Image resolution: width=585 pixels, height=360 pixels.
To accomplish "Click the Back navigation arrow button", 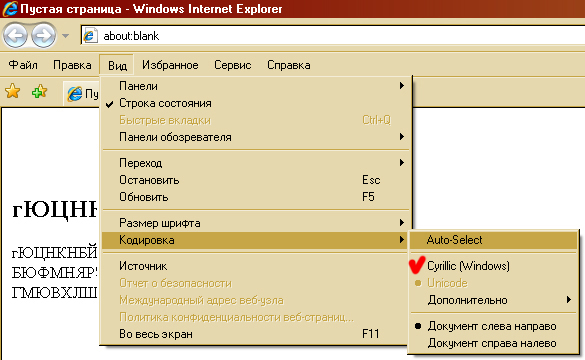I will click(x=15, y=36).
